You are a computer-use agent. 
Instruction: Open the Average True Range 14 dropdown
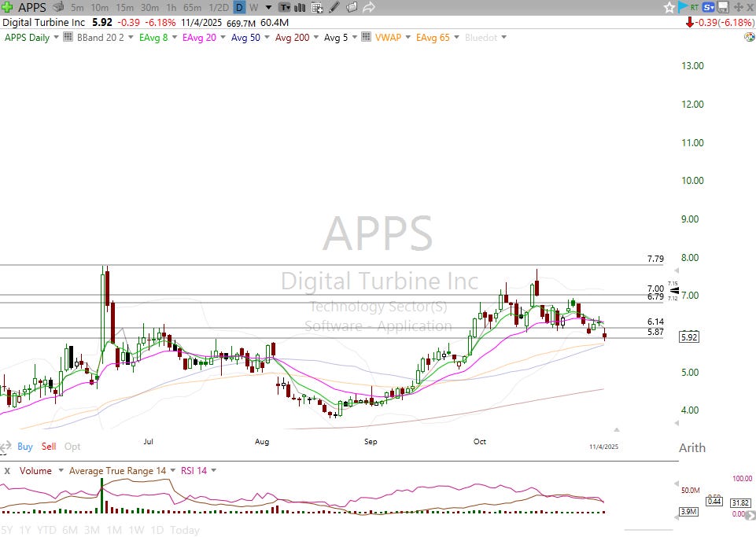tap(172, 470)
